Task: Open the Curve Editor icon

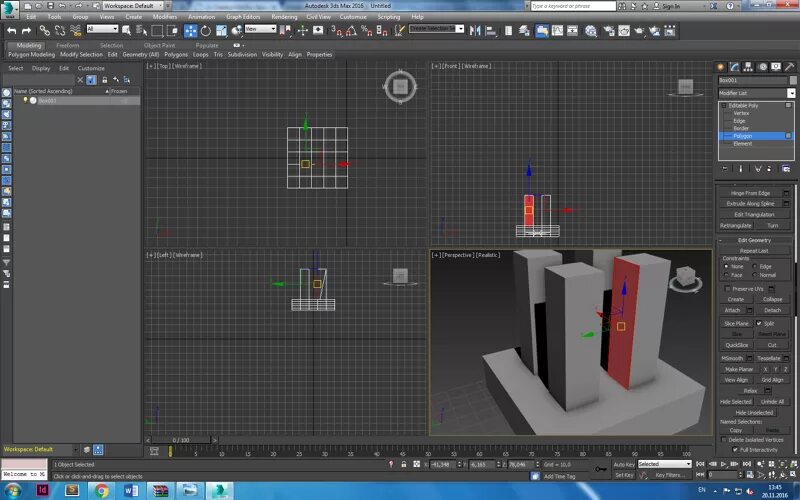Action: pos(557,31)
